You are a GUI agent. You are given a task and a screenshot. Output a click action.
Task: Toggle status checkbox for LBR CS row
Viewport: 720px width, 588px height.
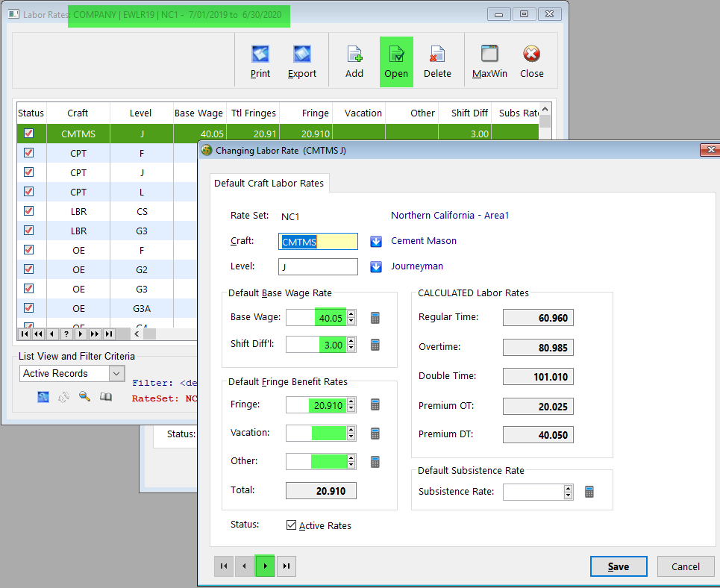pos(29,211)
